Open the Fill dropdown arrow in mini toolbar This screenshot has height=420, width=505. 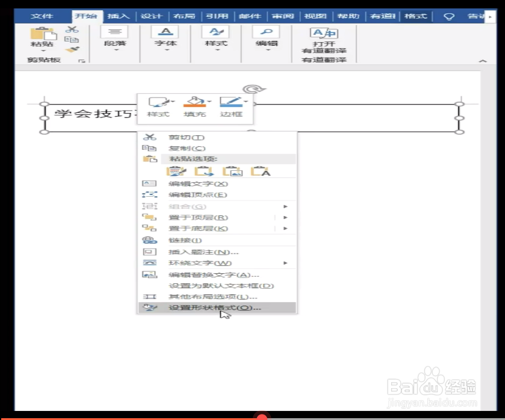point(209,102)
